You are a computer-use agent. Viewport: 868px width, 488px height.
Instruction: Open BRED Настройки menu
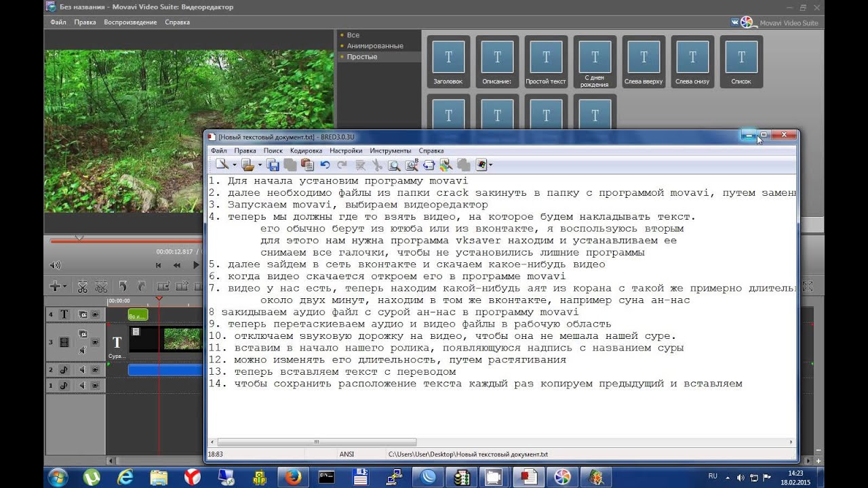coord(346,150)
